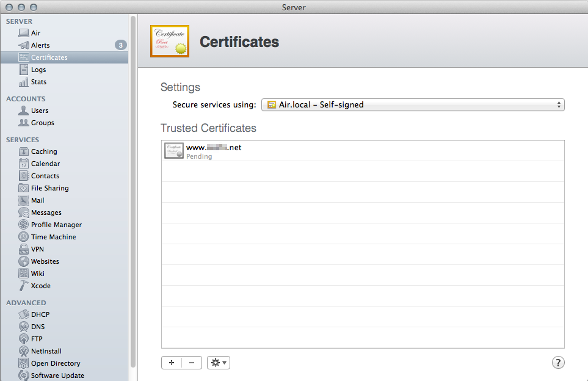Open the help question mark button
This screenshot has width=588, height=381.
[558, 363]
